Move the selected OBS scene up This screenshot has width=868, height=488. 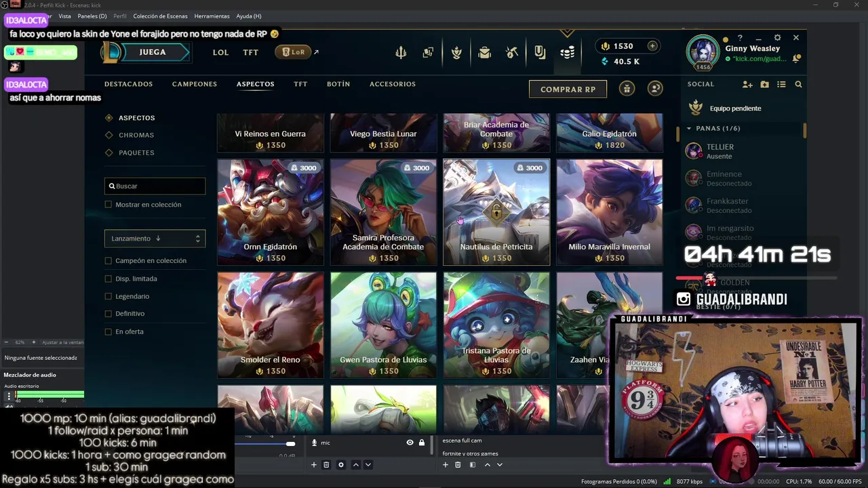coord(488,465)
